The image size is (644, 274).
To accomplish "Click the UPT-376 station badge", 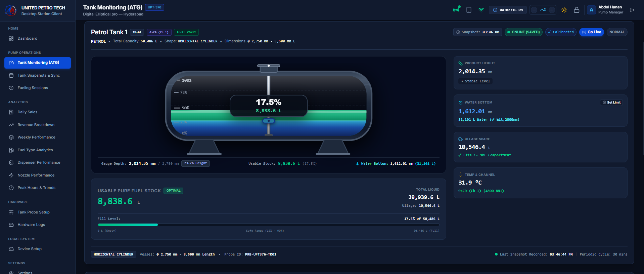I will (x=154, y=7).
